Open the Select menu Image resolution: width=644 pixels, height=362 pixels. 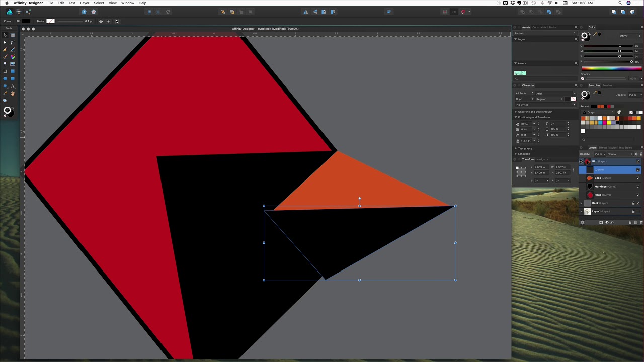pyautogui.click(x=99, y=3)
